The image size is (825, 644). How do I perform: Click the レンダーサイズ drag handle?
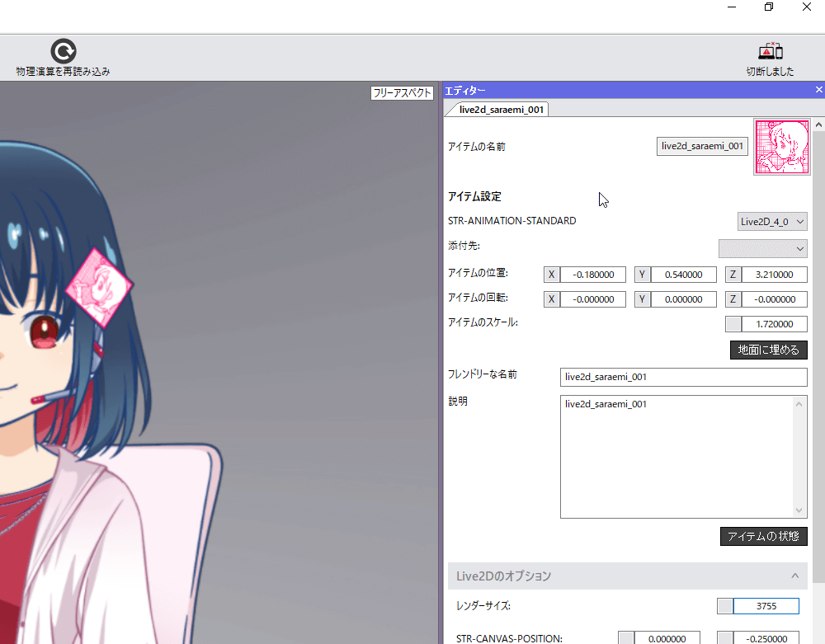coord(724,606)
